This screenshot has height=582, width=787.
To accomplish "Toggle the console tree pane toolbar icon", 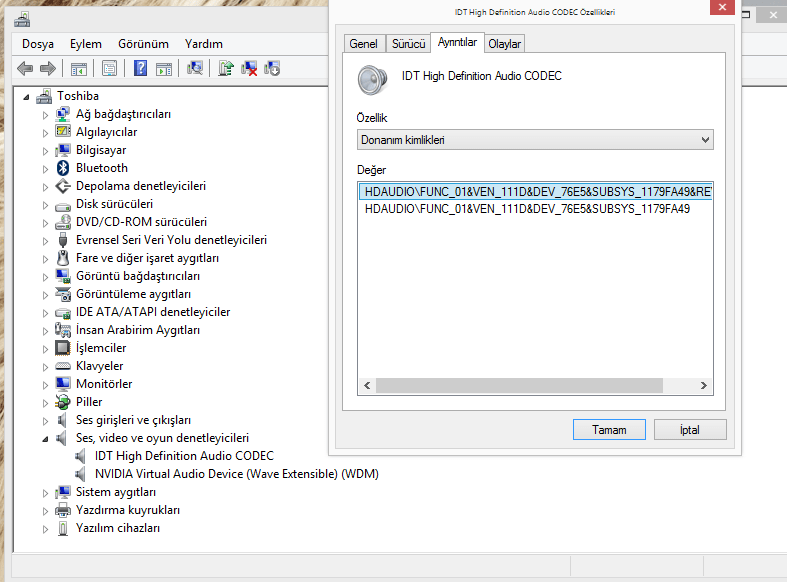I will (x=79, y=69).
